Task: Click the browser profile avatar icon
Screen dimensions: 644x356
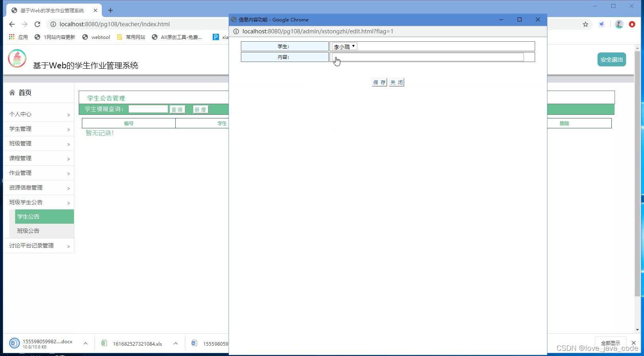Action: tap(619, 24)
